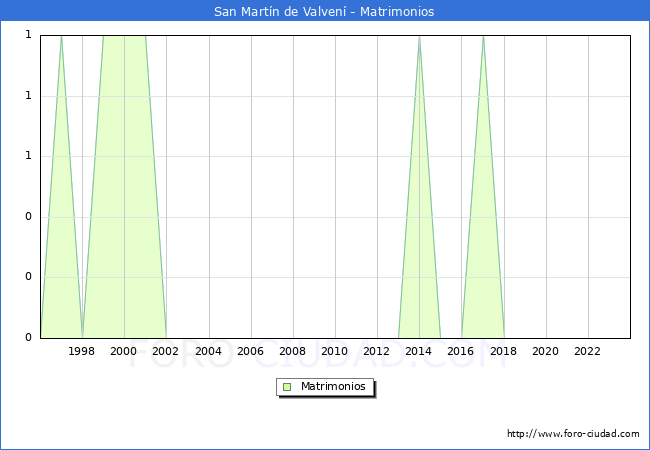Select the 2010 x-axis label

pyautogui.click(x=335, y=351)
